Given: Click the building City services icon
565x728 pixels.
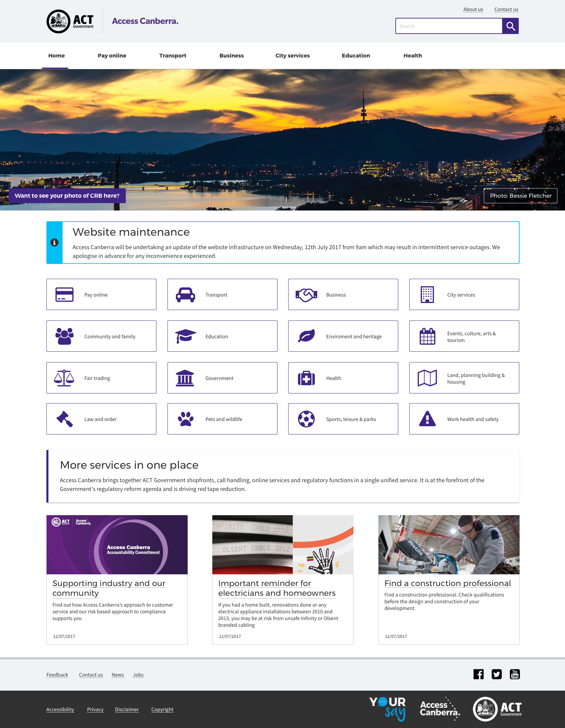Looking at the screenshot, I should pyautogui.click(x=427, y=295).
